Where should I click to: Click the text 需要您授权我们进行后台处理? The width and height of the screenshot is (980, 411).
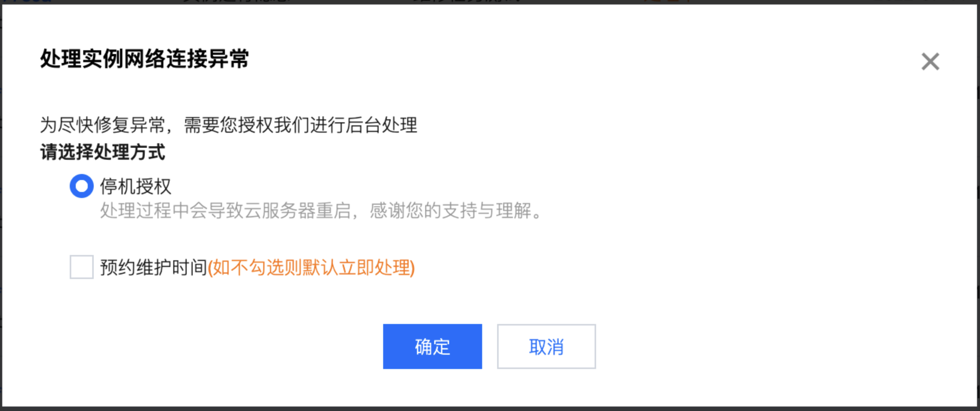coord(301,125)
